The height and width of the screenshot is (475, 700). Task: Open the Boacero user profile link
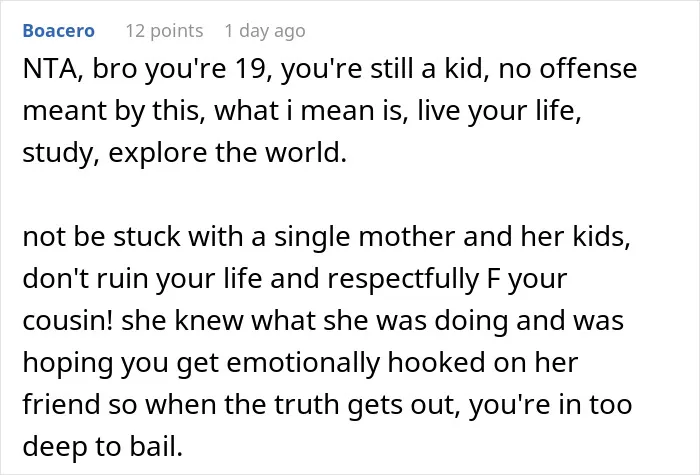[58, 31]
